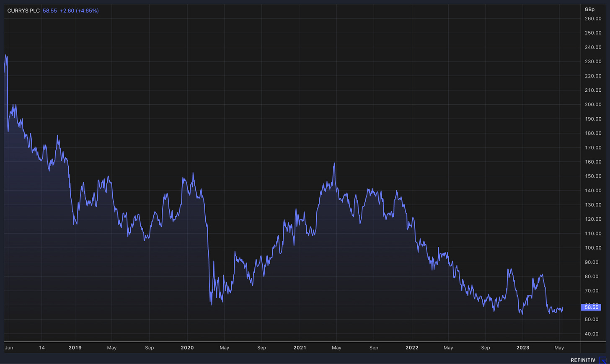Viewport: 610px width, 364px height.
Task: Click the 2020 year label on time axis
Action: coord(187,348)
